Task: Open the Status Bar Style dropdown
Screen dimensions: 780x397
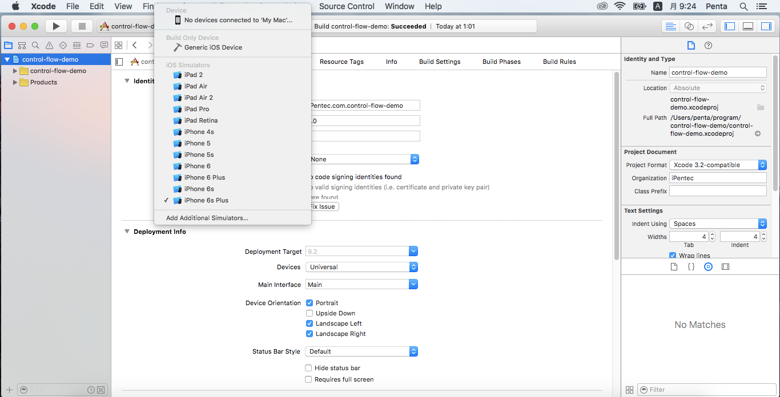Action: click(361, 351)
